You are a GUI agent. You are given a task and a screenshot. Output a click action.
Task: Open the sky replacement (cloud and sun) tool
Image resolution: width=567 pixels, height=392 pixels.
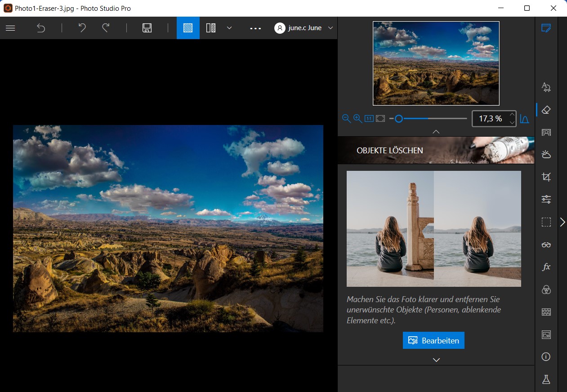pyautogui.click(x=546, y=155)
